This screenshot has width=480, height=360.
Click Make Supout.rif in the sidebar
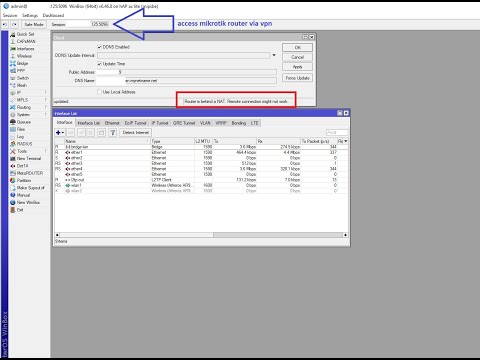30,188
